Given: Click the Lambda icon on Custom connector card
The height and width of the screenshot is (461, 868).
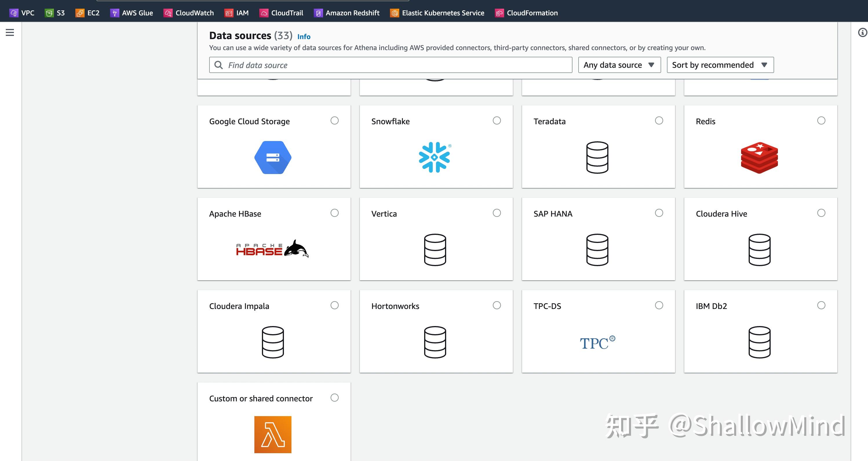Looking at the screenshot, I should coord(273,434).
